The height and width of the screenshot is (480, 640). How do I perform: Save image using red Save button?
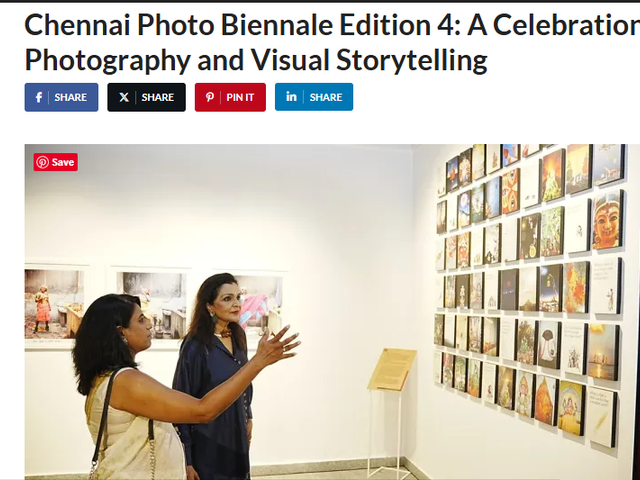[x=56, y=162]
